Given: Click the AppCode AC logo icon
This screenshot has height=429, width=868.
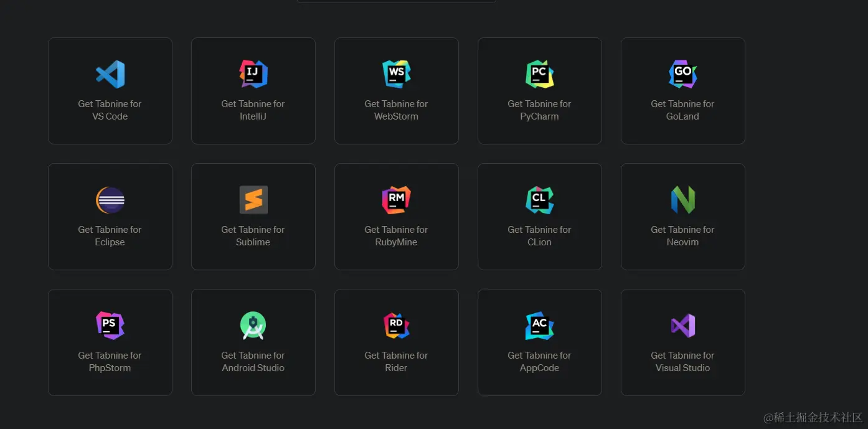Looking at the screenshot, I should click(540, 326).
